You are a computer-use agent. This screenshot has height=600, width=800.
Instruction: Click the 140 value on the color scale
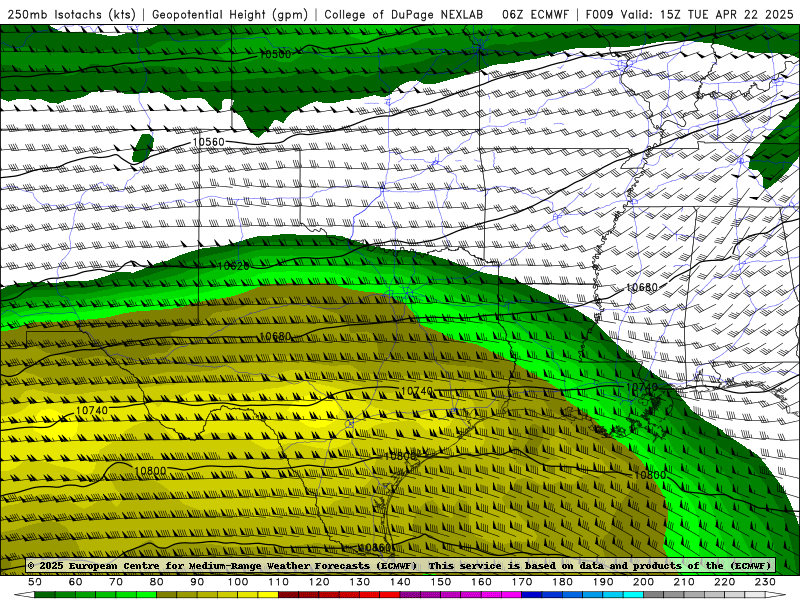(x=400, y=582)
